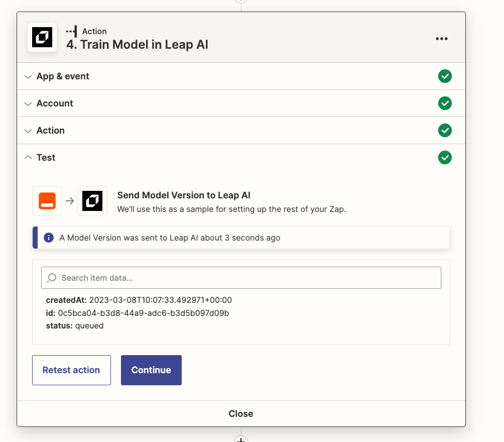Open the three-dot step options menu

pos(441,39)
